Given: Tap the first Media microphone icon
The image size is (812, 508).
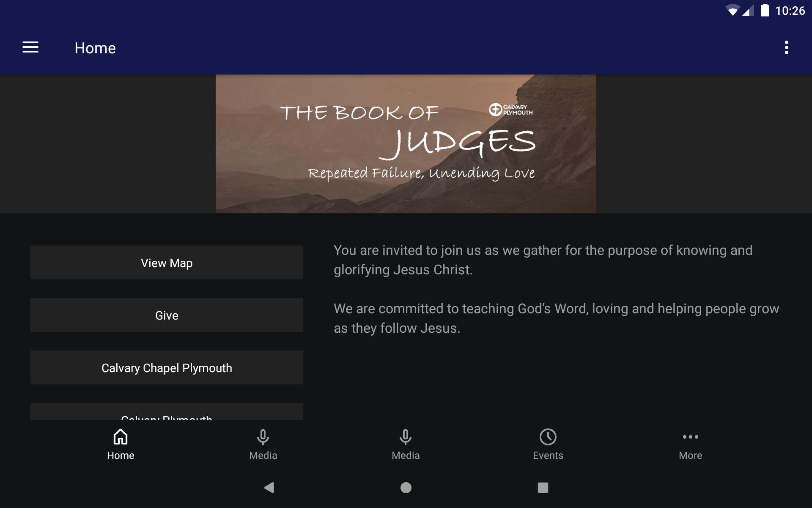Looking at the screenshot, I should (263, 437).
